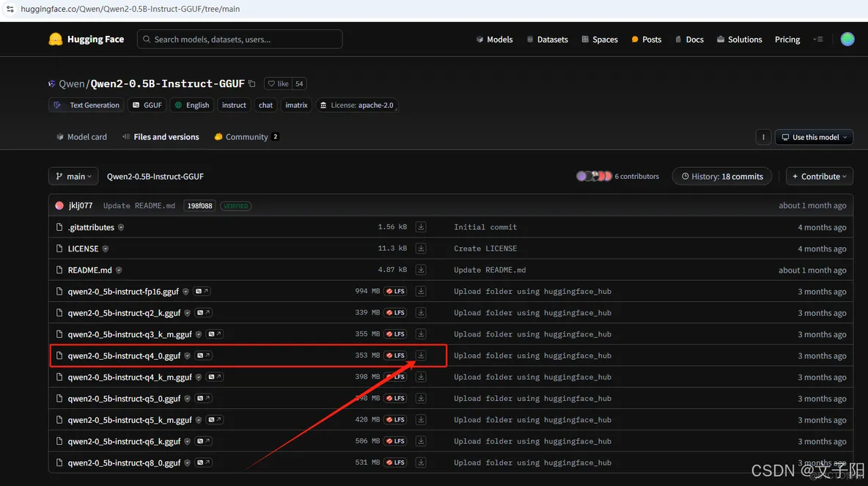Open the Datasets navigation item
868x486 pixels.
547,40
